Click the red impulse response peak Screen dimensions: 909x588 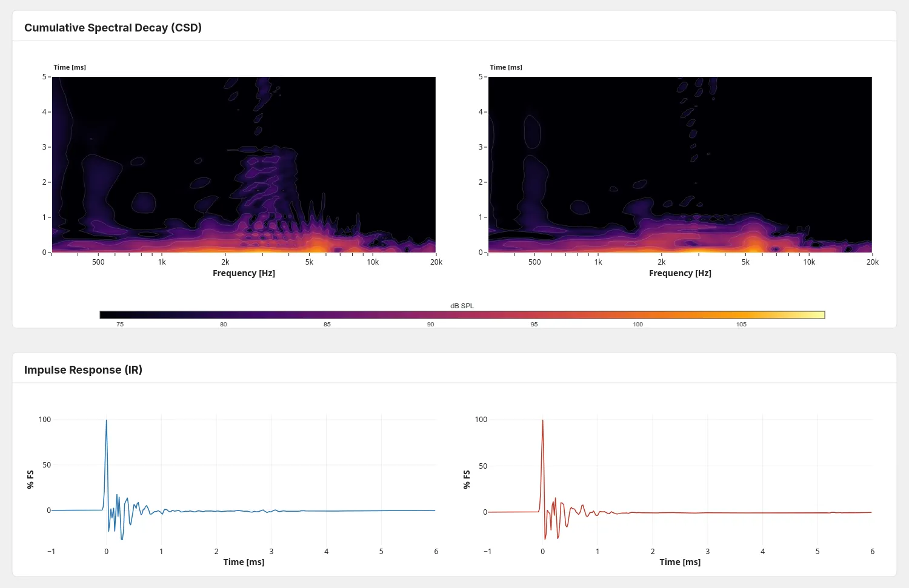(x=542, y=421)
